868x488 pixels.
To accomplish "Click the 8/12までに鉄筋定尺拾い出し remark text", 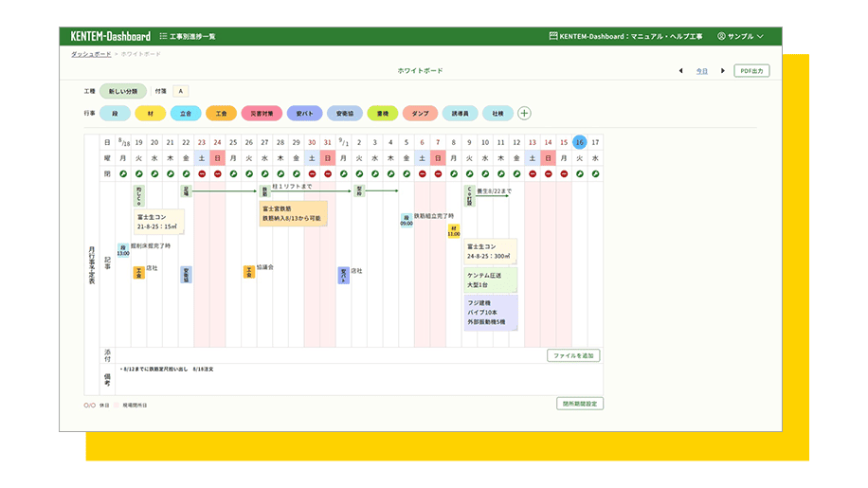I will pos(167,369).
